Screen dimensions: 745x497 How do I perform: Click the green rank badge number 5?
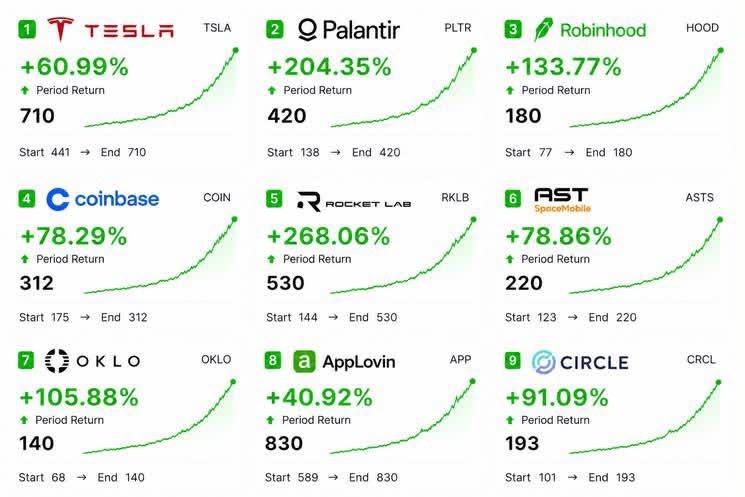[274, 199]
